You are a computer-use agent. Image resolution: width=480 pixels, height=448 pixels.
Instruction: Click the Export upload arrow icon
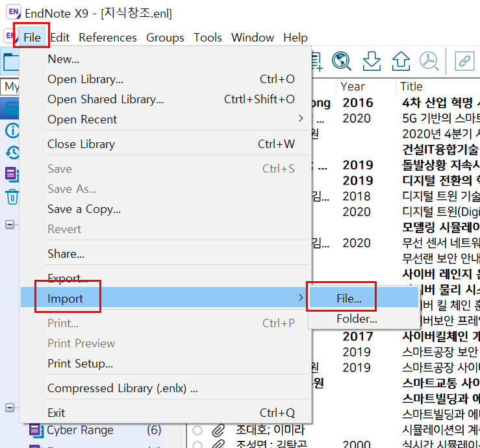point(401,61)
